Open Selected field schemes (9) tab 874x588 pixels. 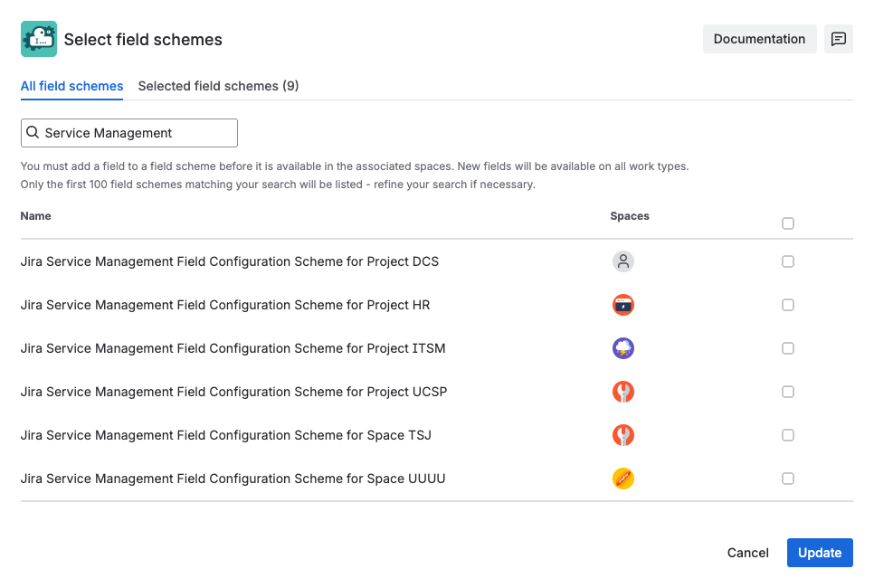(x=219, y=86)
